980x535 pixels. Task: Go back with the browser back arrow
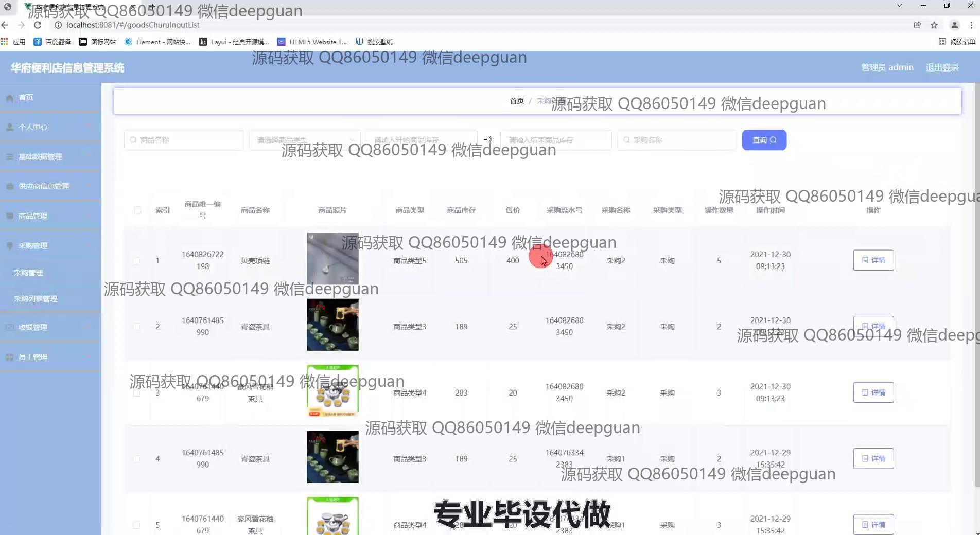click(x=5, y=25)
